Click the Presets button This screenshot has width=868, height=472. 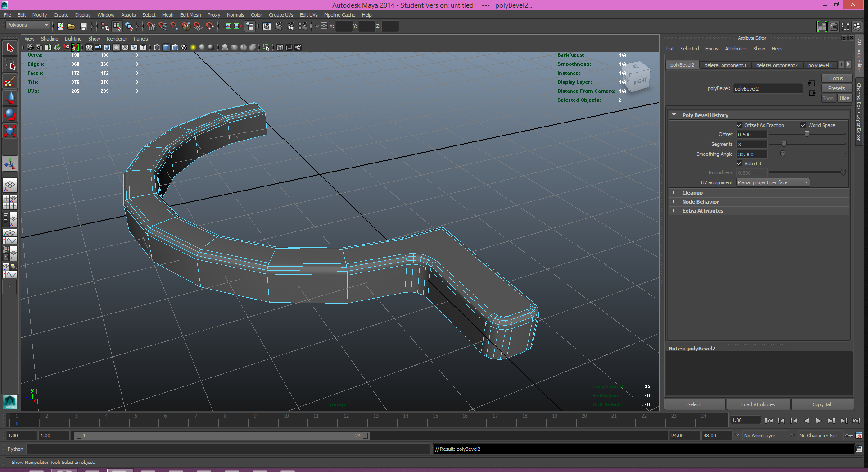[836, 88]
